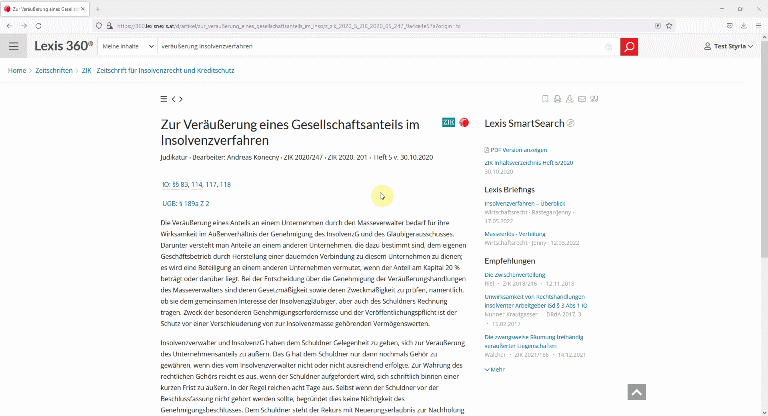Run search with red magnifier button
Image resolution: width=768 pixels, height=416 pixels.
click(629, 47)
